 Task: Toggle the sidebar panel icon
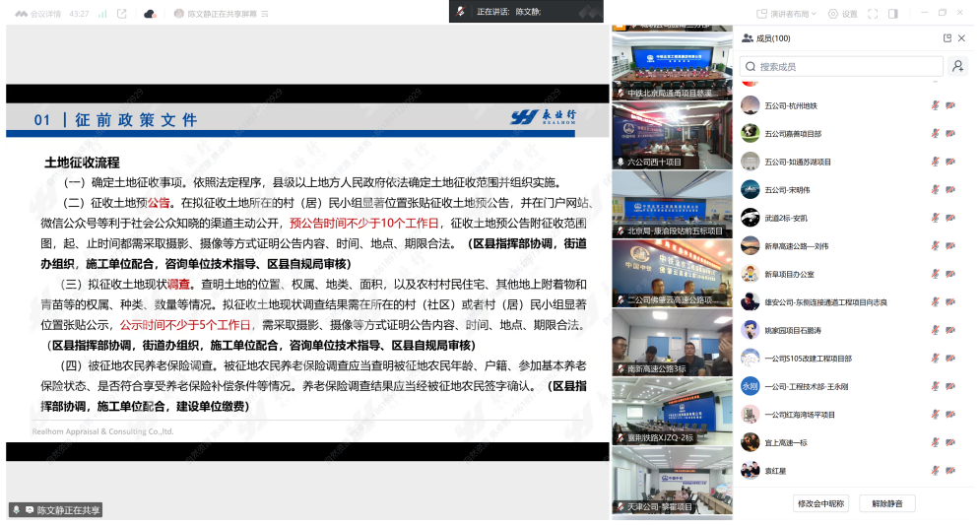click(x=892, y=14)
